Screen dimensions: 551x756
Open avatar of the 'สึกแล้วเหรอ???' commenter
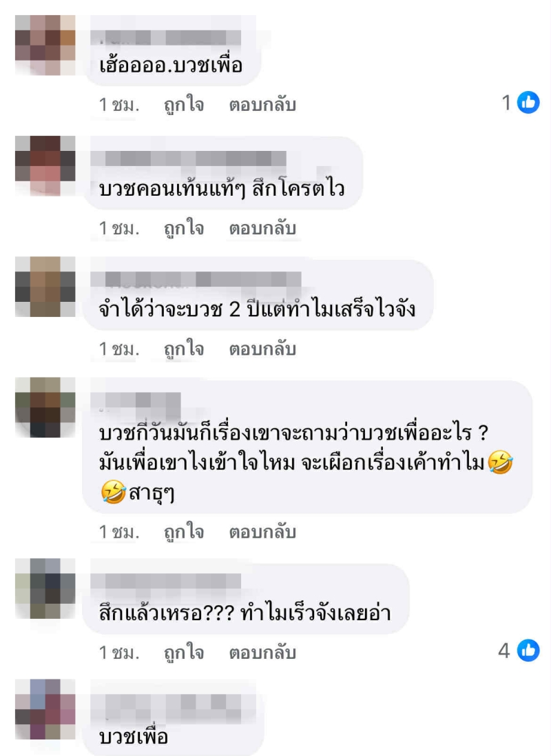pyautogui.click(x=45, y=589)
